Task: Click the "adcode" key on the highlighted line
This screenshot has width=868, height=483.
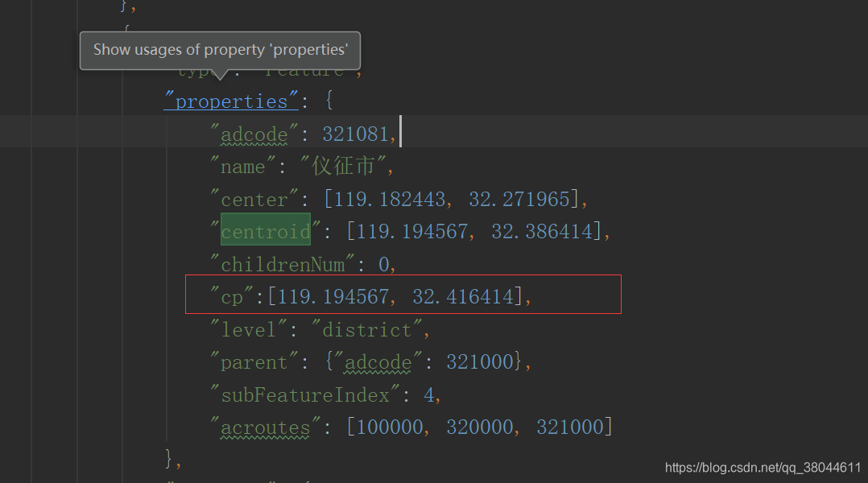Action: click(254, 134)
